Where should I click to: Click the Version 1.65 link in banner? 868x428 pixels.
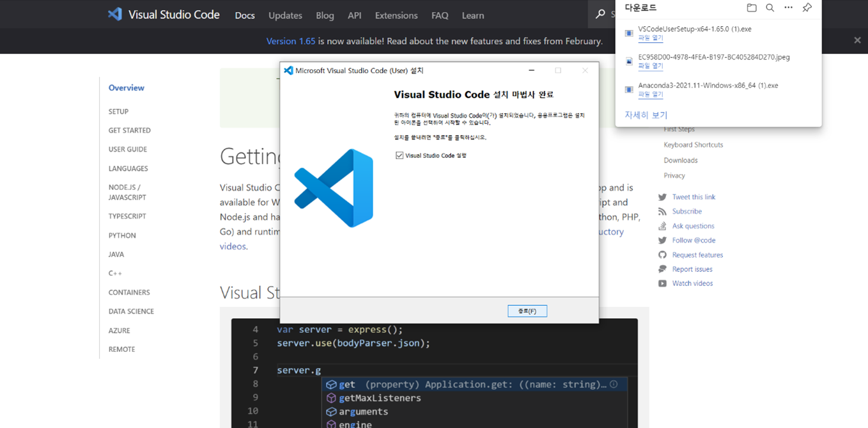point(291,41)
